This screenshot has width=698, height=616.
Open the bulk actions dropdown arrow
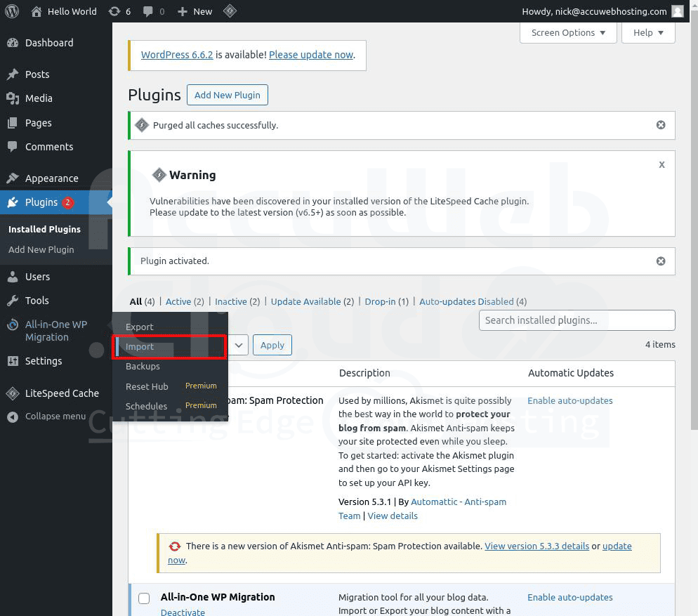(x=239, y=345)
